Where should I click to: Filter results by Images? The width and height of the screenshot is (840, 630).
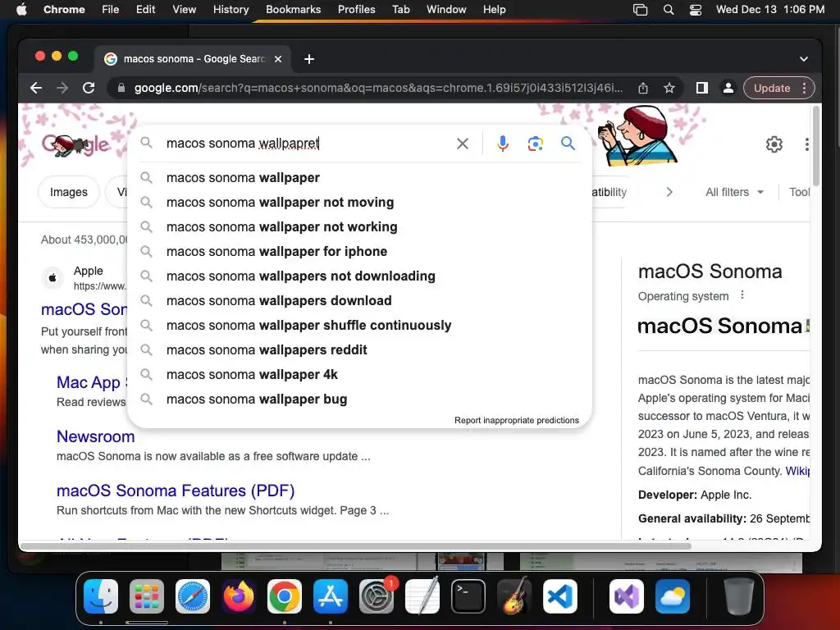coord(69,192)
